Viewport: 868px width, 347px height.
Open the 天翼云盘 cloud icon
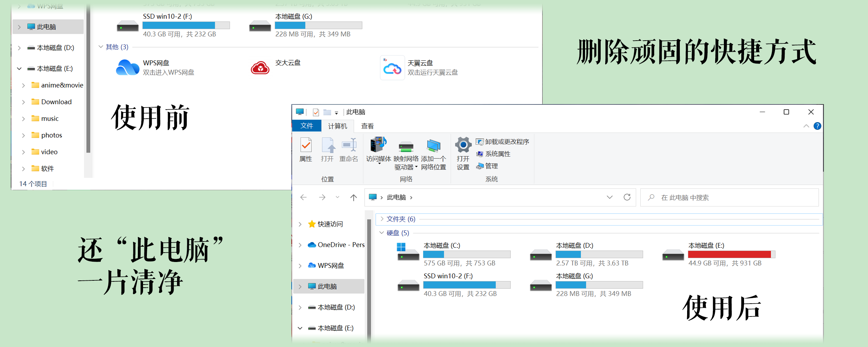392,68
